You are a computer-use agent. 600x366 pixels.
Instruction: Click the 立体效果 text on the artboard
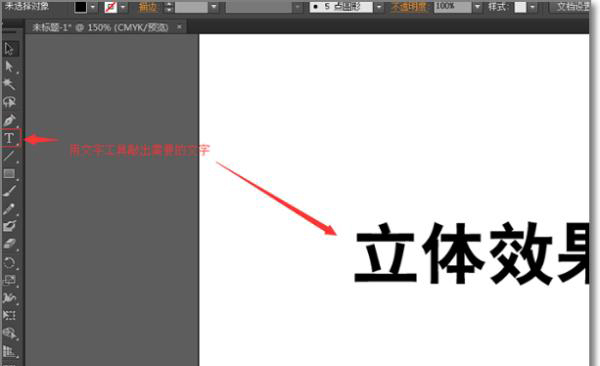tap(472, 253)
